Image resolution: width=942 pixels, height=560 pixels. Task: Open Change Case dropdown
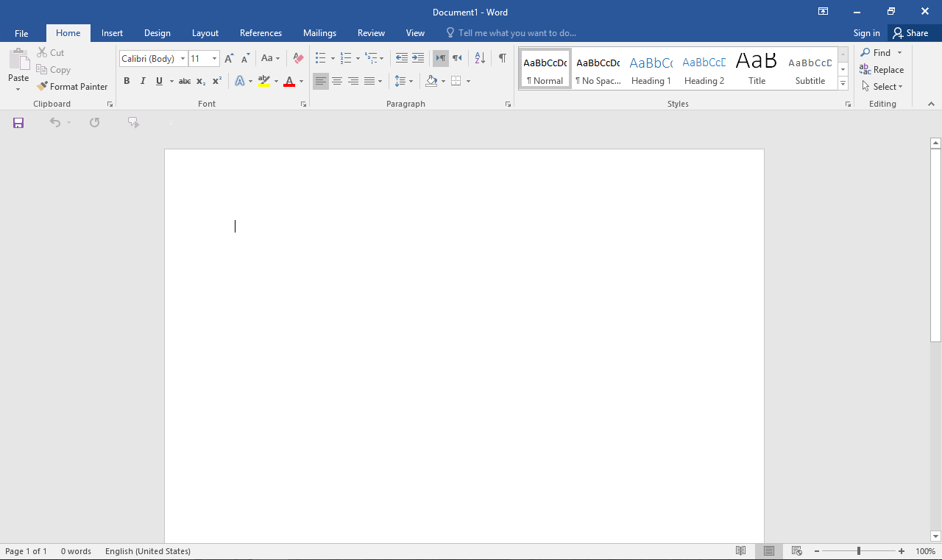point(270,58)
